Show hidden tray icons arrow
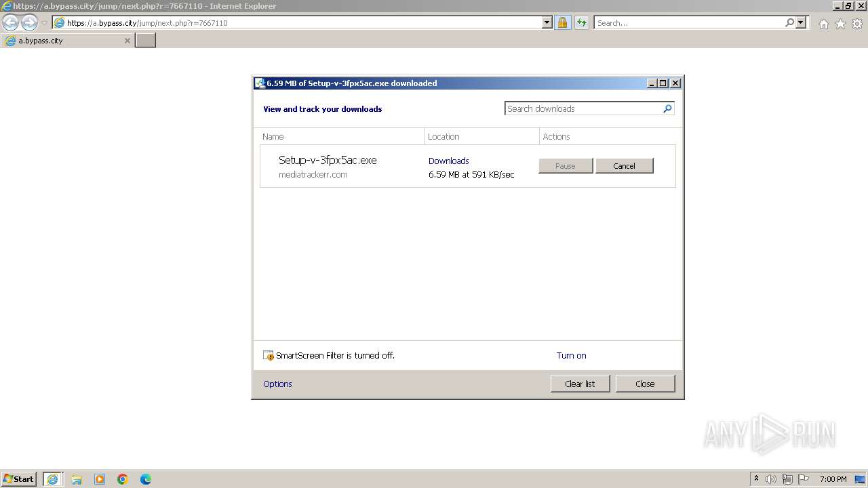Image resolution: width=868 pixels, height=488 pixels. (x=756, y=479)
